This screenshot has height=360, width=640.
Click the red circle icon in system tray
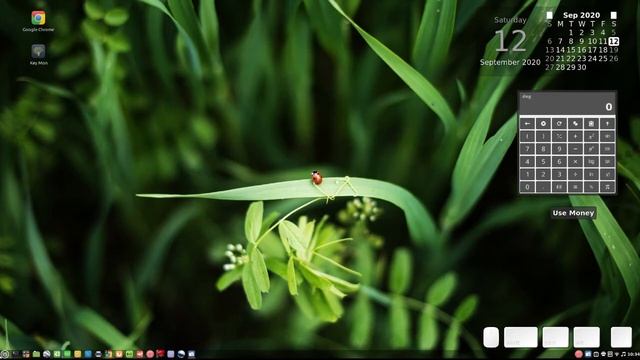(578, 354)
